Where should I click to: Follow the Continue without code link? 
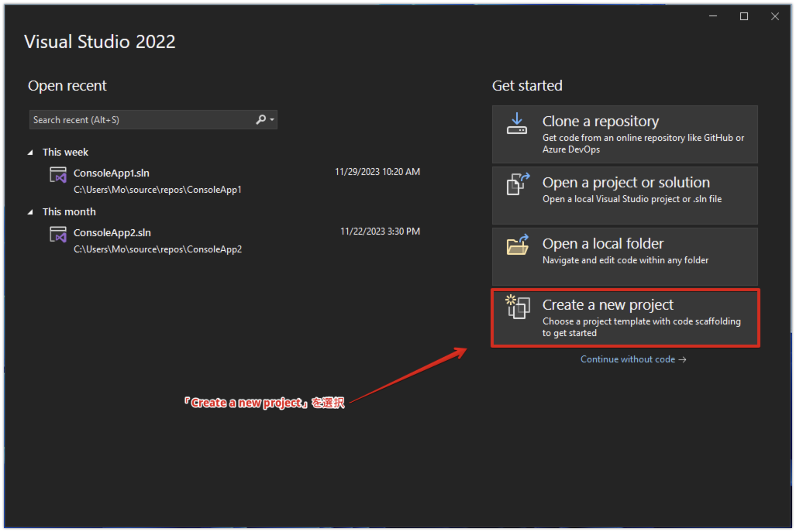tap(633, 359)
